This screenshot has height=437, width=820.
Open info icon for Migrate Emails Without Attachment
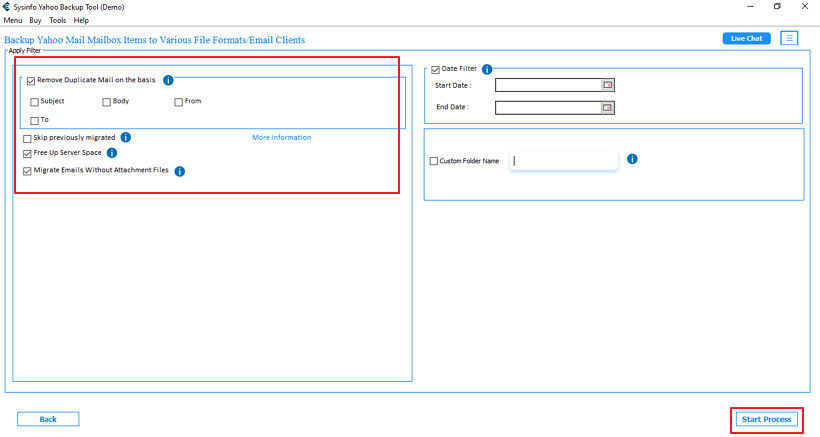179,171
